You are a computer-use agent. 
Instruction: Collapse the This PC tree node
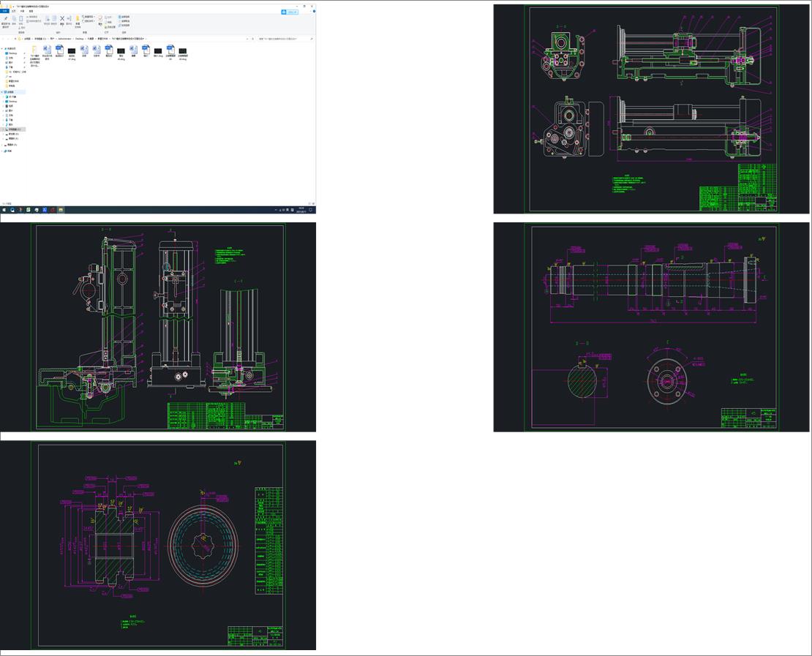pyautogui.click(x=2, y=92)
